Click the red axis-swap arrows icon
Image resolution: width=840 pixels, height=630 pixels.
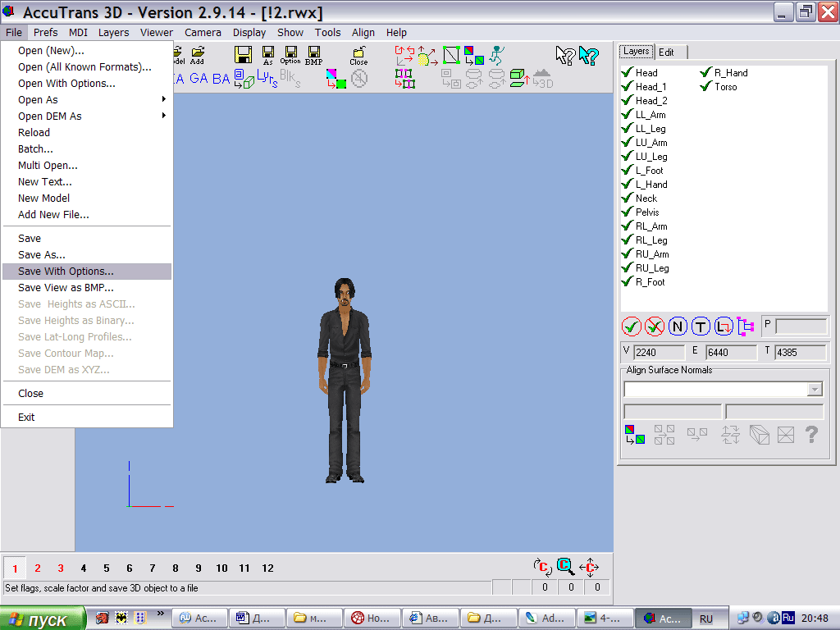point(404,55)
